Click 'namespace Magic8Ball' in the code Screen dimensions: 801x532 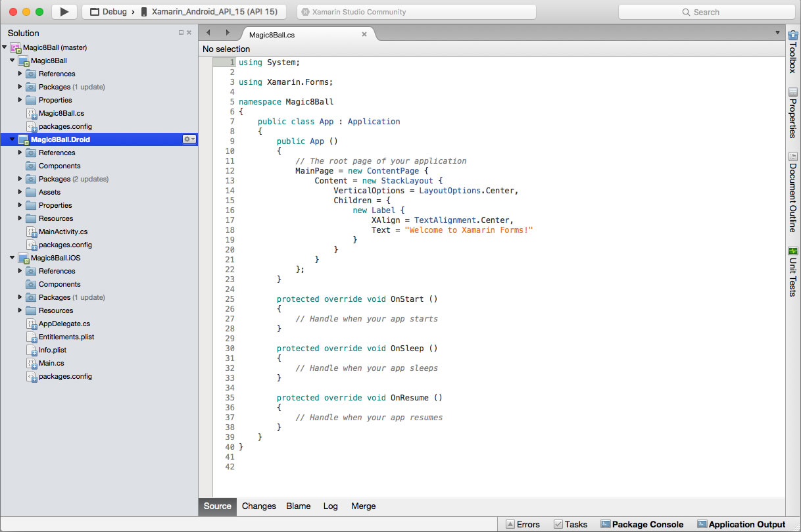[286, 102]
